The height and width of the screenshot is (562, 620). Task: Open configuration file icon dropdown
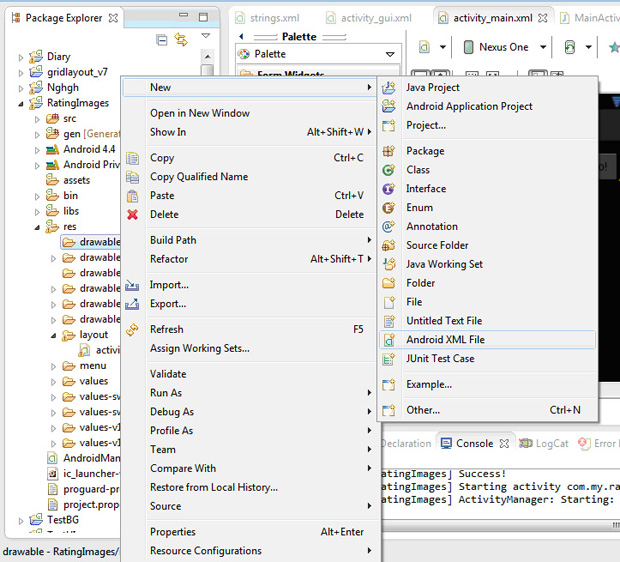pos(443,47)
